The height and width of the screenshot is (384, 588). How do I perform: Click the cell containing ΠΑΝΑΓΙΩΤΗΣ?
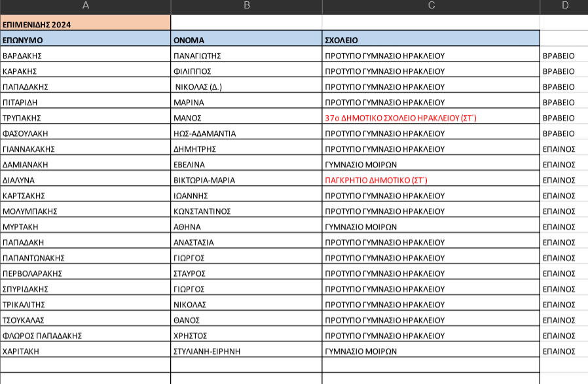point(246,56)
